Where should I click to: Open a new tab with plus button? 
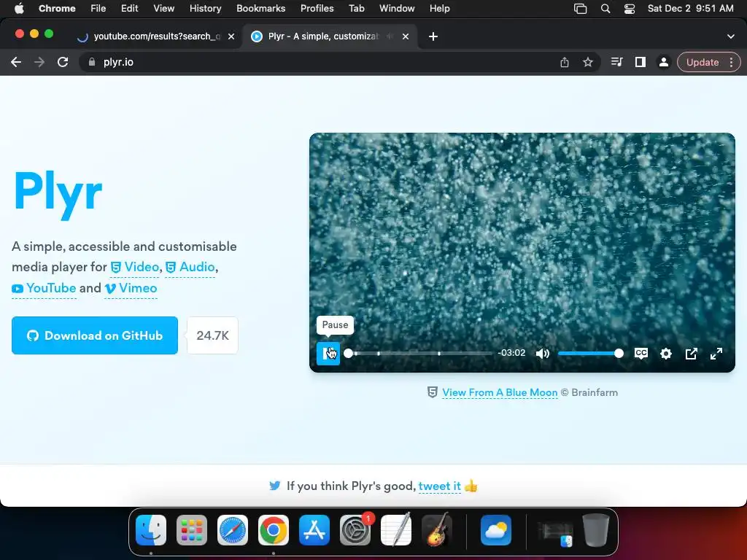point(433,36)
